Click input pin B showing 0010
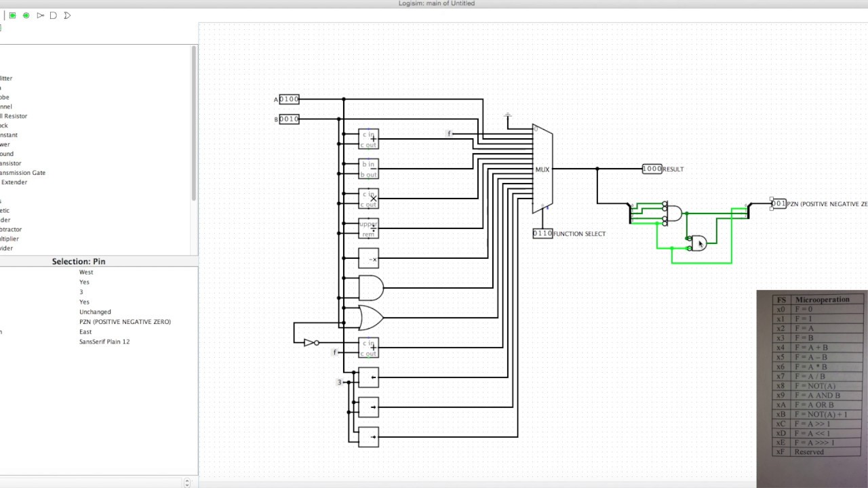 [x=289, y=119]
